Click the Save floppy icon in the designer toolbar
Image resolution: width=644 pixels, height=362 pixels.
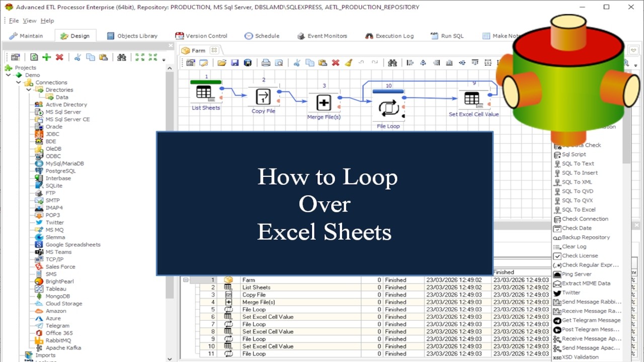click(234, 63)
